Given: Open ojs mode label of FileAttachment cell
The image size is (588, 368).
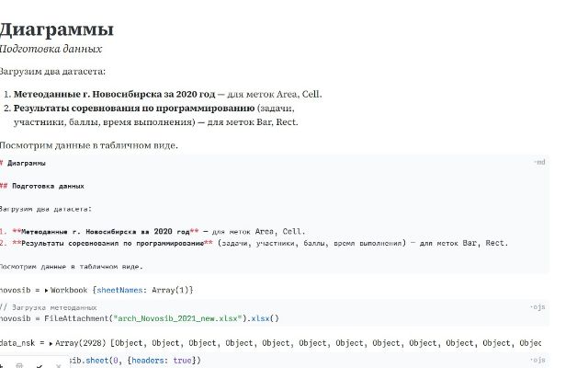Looking at the screenshot, I should pos(537,307).
